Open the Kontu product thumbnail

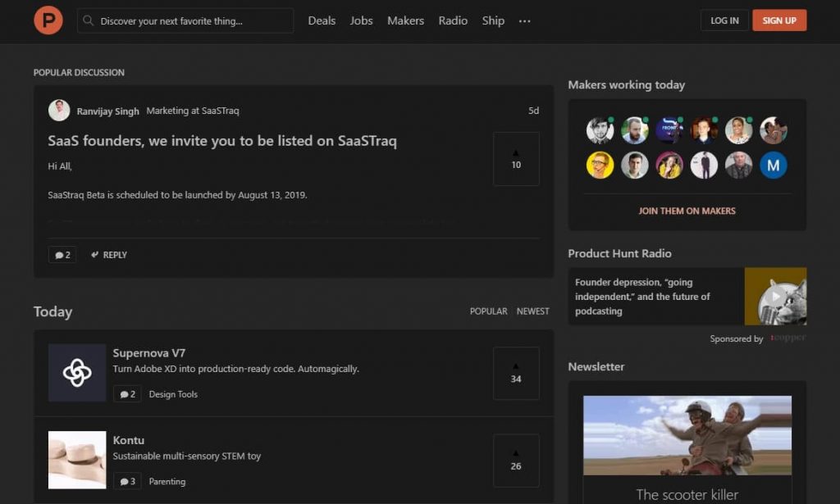pyautogui.click(x=77, y=460)
